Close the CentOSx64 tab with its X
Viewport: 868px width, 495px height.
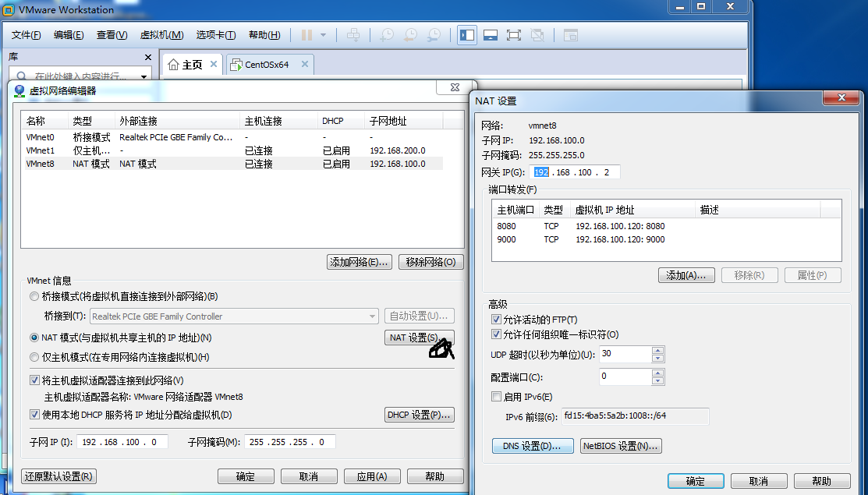coord(304,64)
